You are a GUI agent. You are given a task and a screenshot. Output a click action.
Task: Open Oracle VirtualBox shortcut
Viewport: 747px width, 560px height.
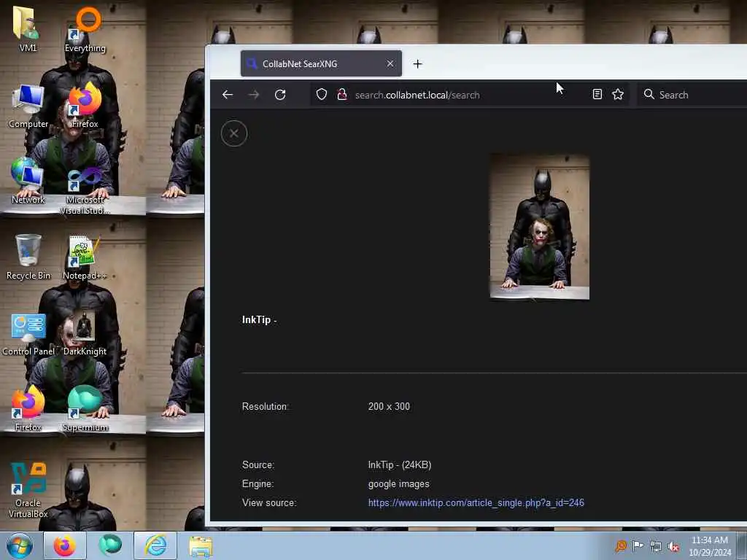[28, 491]
